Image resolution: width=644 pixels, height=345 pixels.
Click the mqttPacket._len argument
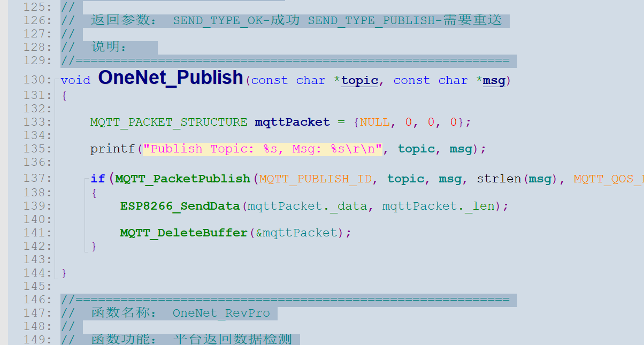(438, 205)
